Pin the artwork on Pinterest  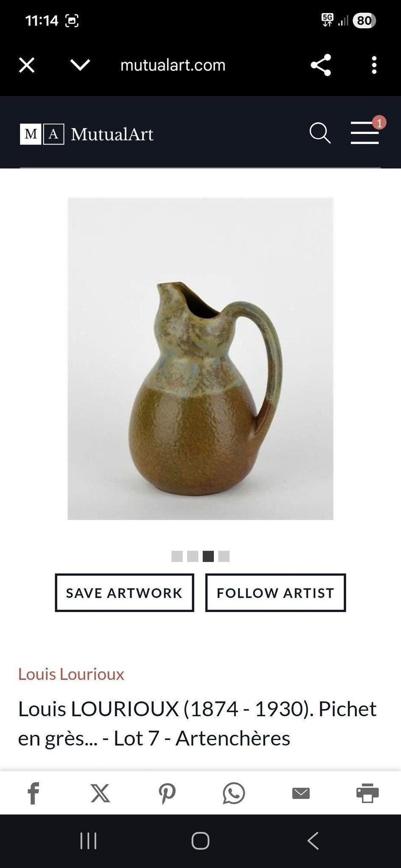coord(167,793)
